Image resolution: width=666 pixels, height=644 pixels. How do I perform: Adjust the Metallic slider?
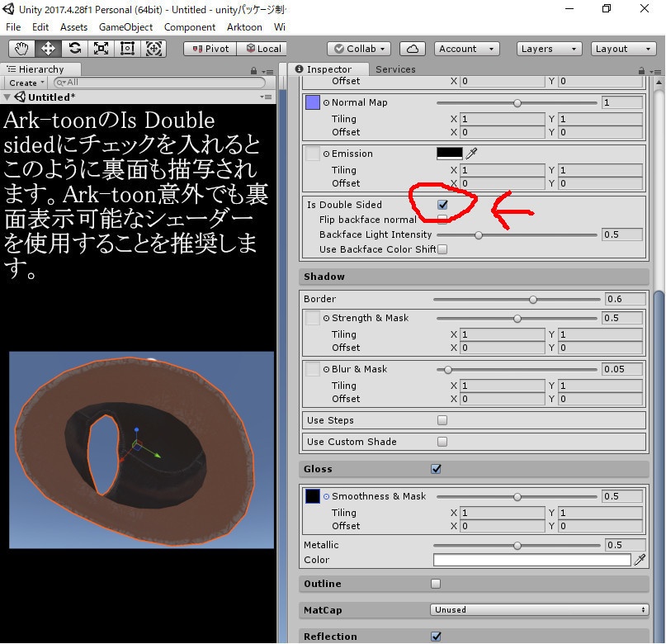(517, 546)
